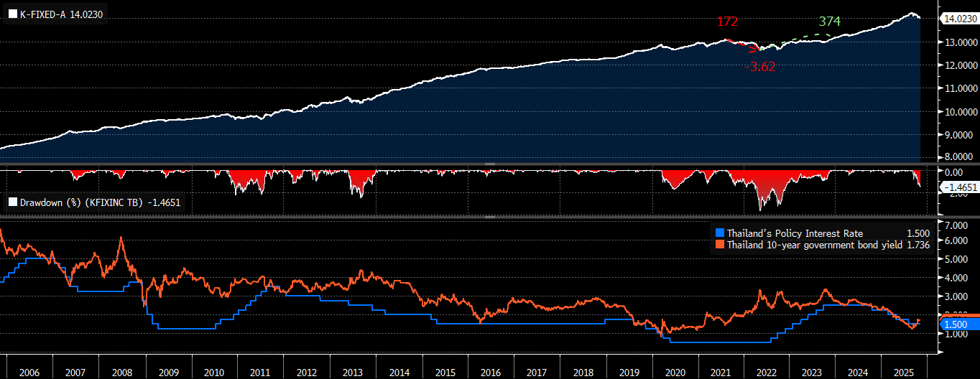
Task: Click the 2020 year label on time axis
Action: (675, 373)
